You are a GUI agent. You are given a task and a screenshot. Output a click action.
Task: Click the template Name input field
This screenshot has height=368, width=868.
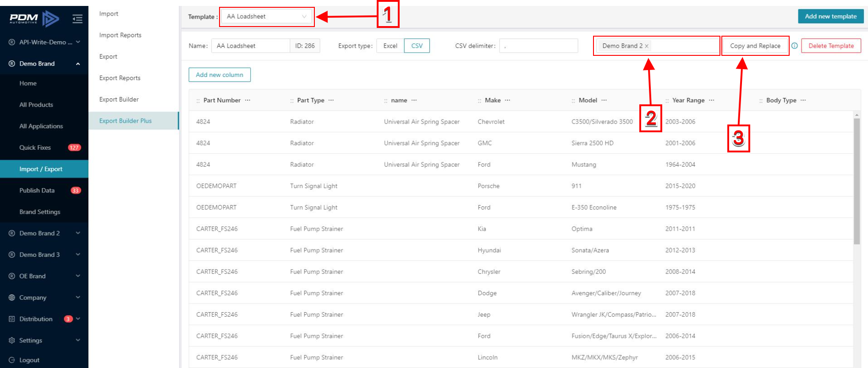click(251, 46)
